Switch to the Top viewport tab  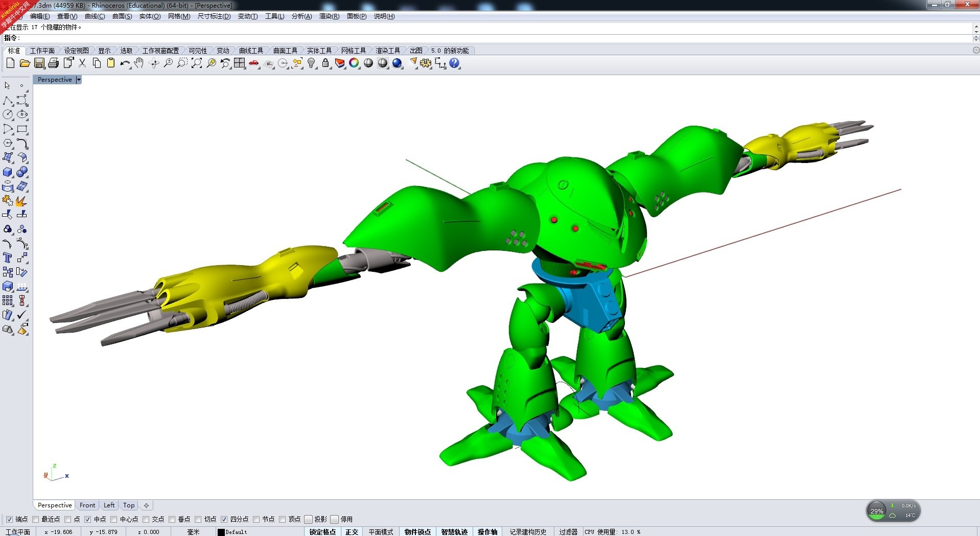pos(129,505)
